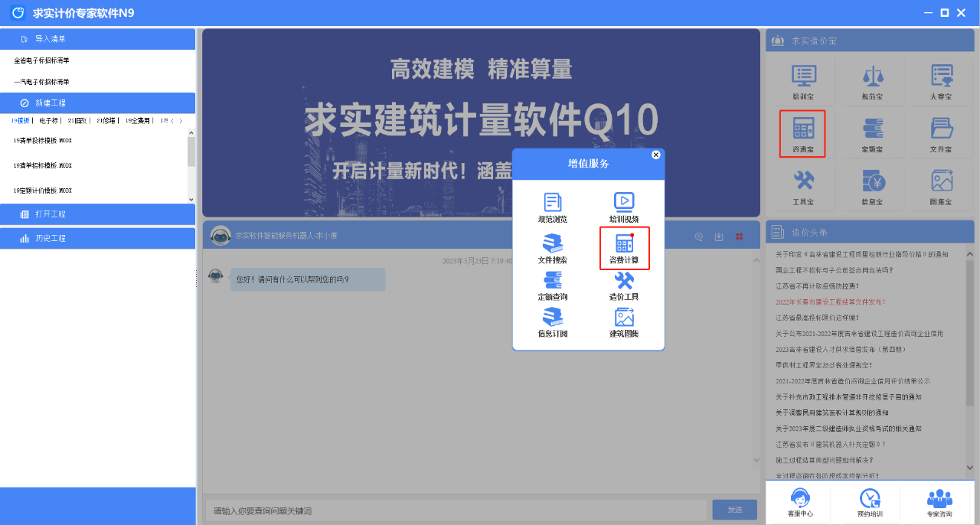Viewport: 980px width, 525px height.
Task: Open 建筑图集 in the 增值服务 popup
Action: [624, 322]
